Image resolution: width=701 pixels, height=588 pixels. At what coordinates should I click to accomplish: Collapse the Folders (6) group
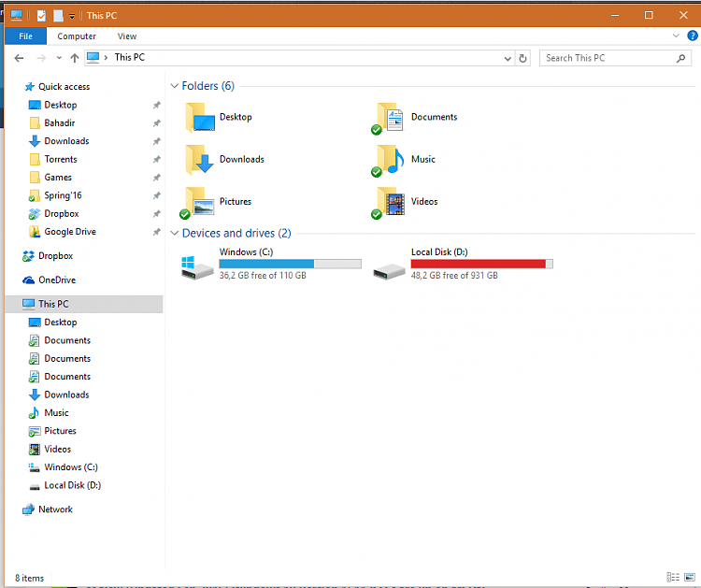pyautogui.click(x=175, y=86)
